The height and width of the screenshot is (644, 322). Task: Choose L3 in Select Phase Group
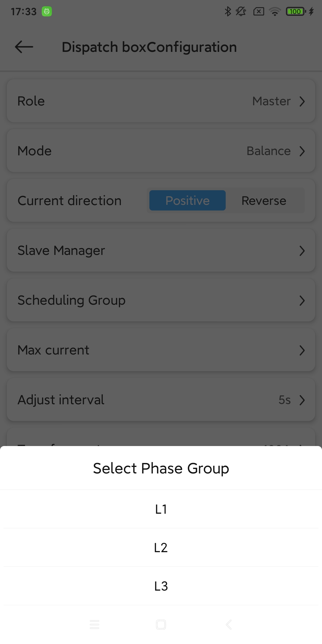(x=161, y=586)
